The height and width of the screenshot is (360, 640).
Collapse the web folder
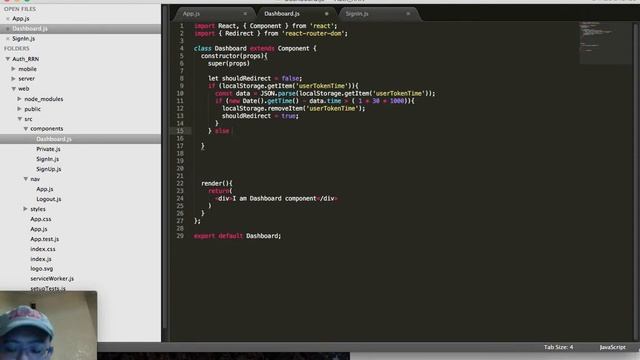click(13, 89)
